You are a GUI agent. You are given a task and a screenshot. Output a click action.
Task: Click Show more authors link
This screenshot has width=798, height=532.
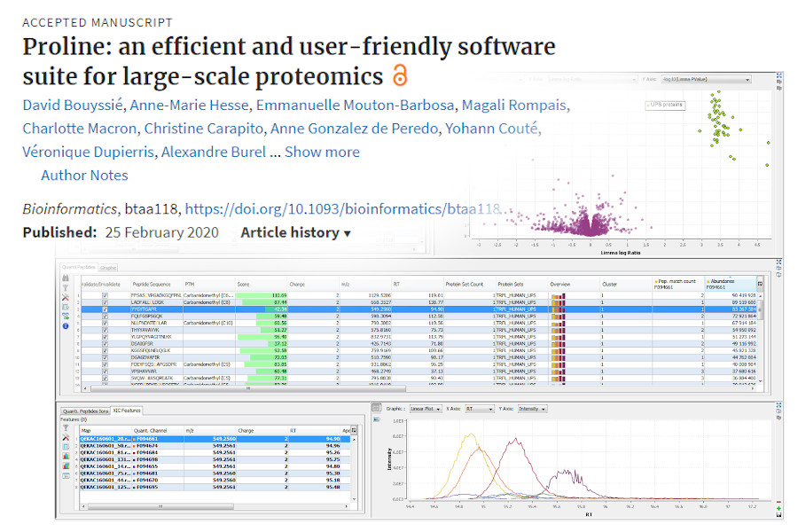[322, 152]
